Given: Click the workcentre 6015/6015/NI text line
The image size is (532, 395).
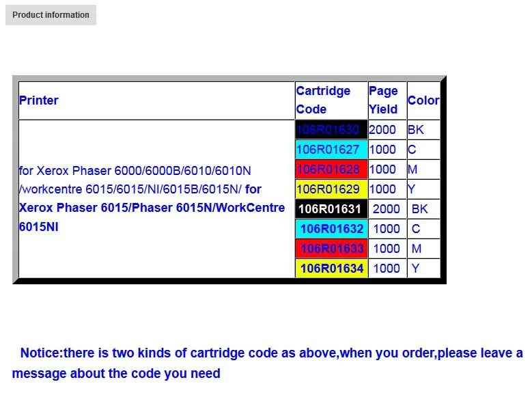Looking at the screenshot, I should pos(141,189).
